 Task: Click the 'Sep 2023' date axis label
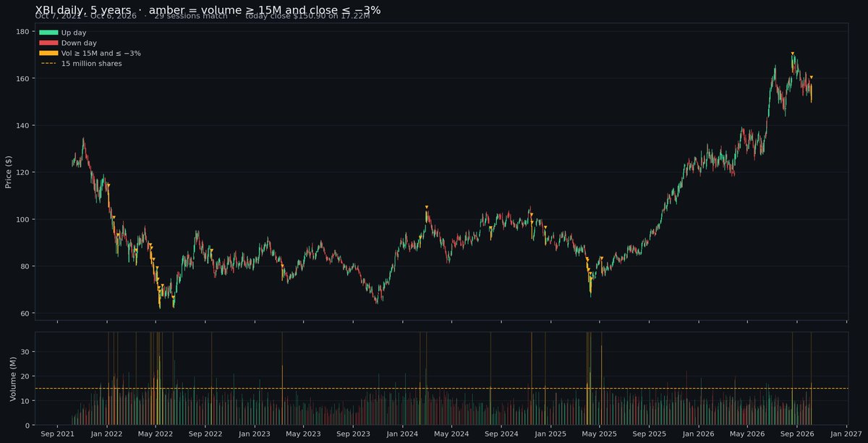point(352,435)
